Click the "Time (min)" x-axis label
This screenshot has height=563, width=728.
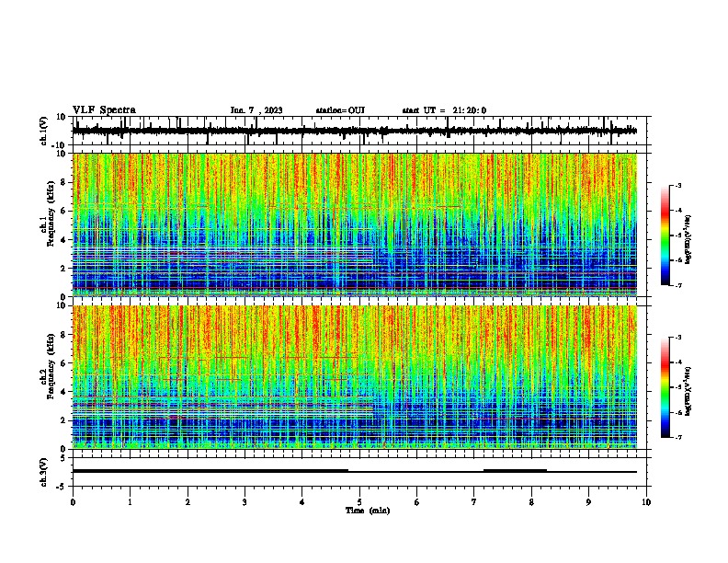pyautogui.click(x=368, y=511)
